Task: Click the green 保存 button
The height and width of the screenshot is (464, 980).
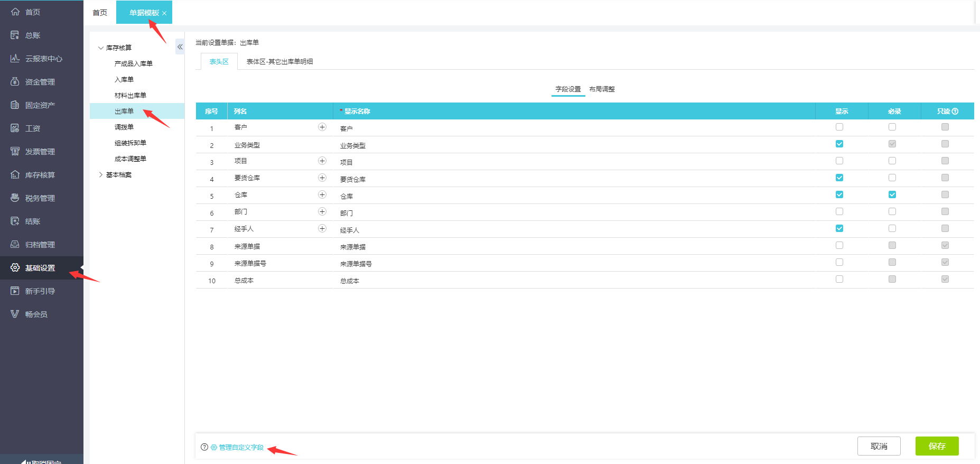Action: (937, 447)
